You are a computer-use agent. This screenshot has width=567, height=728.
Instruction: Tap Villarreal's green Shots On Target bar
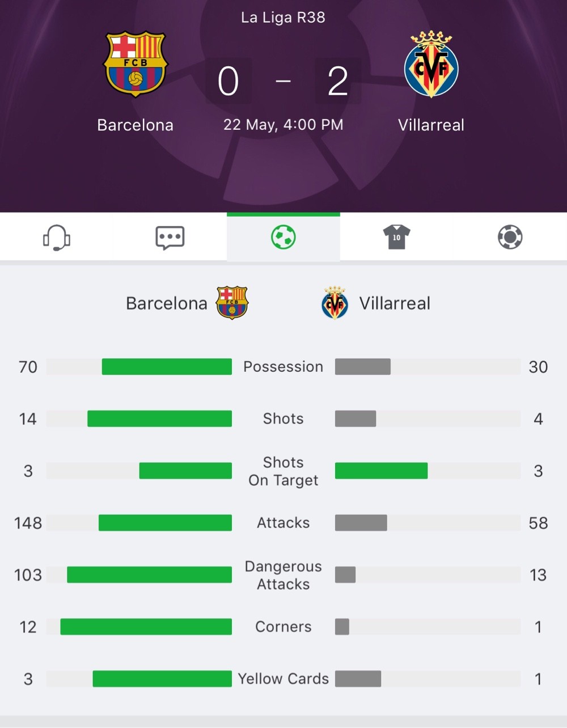[x=381, y=471]
